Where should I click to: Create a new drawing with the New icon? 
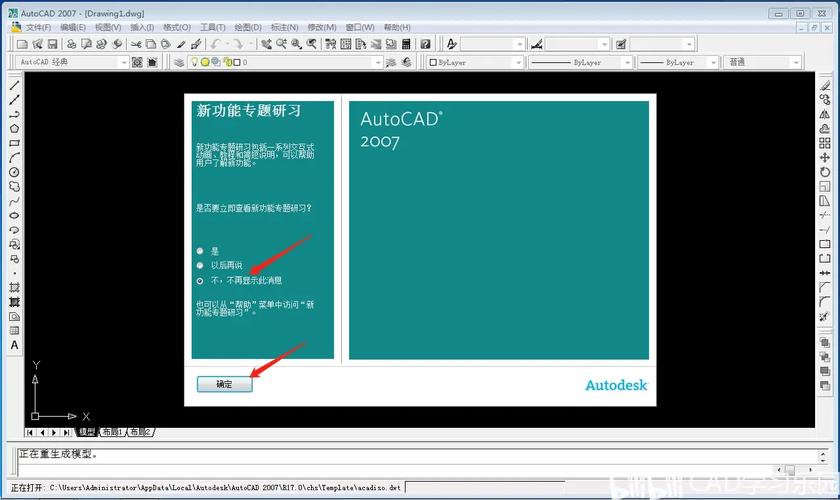22,44
